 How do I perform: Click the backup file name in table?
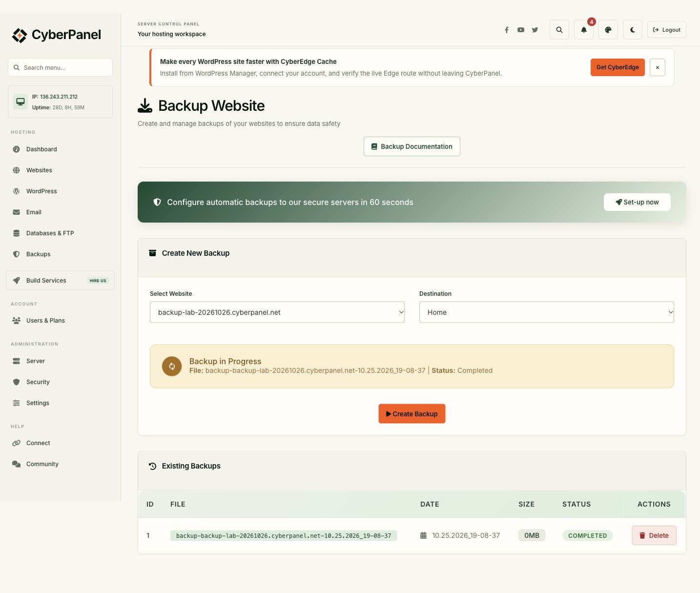tap(284, 535)
